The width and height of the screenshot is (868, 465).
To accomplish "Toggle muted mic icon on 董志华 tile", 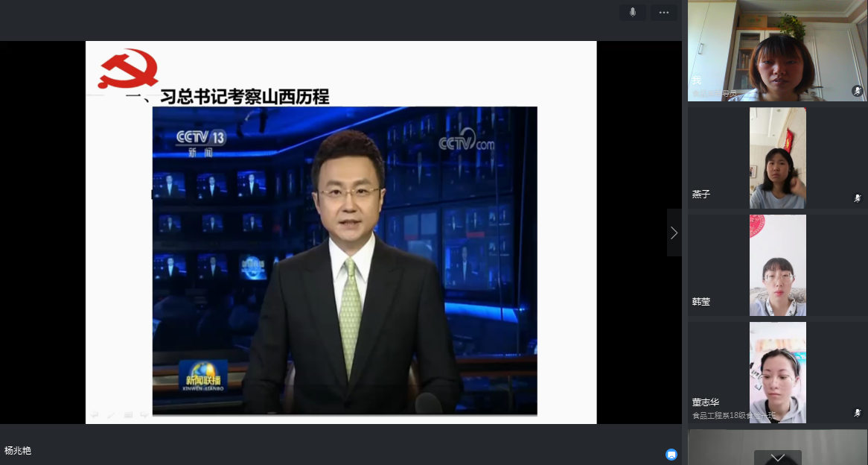I will click(x=857, y=413).
